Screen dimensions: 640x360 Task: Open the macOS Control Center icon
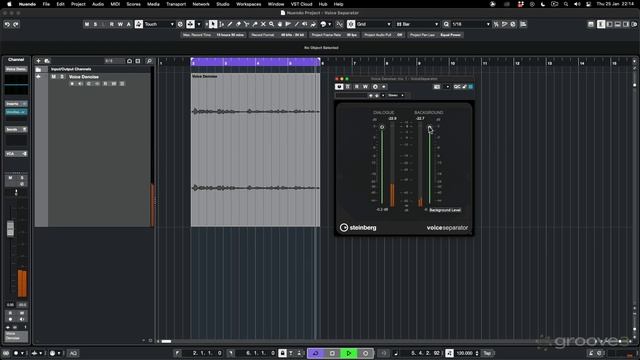[588, 4]
